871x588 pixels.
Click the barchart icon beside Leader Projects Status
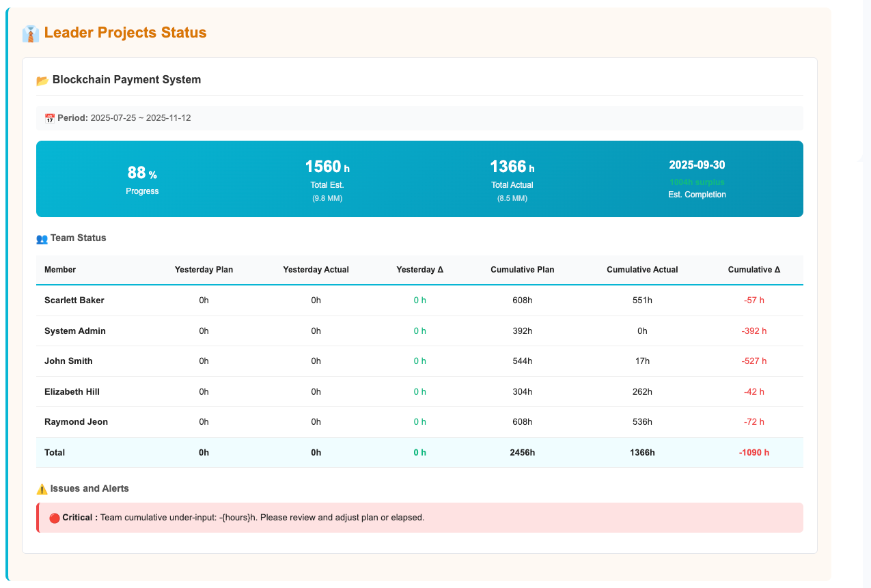point(29,31)
